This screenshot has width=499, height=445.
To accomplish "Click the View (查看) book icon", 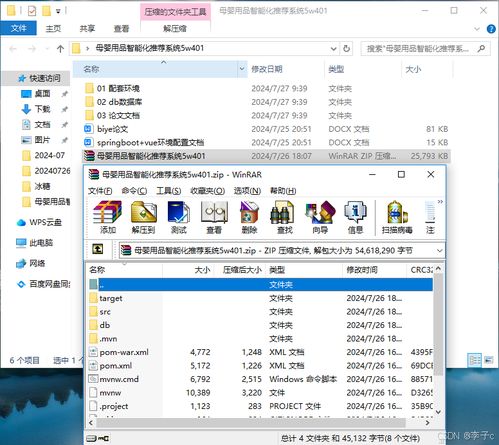I will point(214,217).
